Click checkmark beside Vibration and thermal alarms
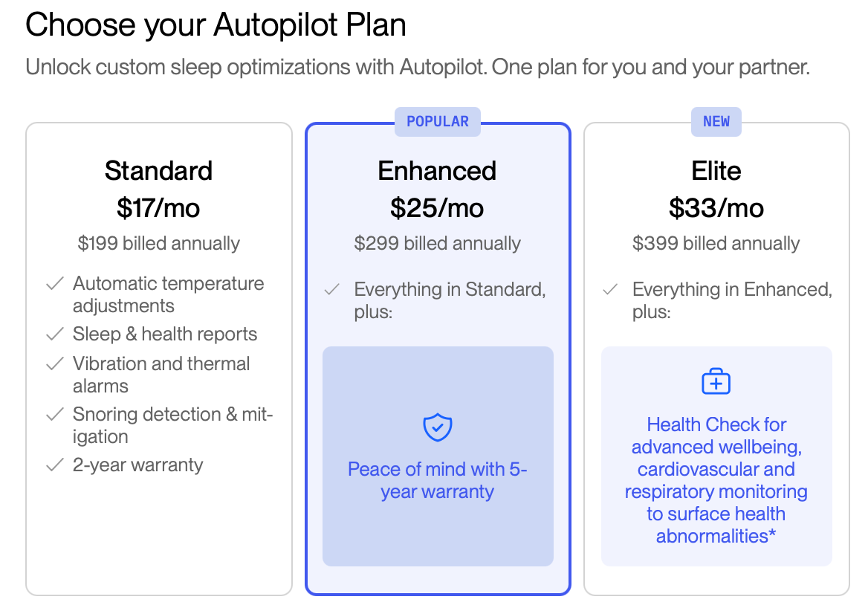Image resolution: width=868 pixels, height=611 pixels. (55, 364)
